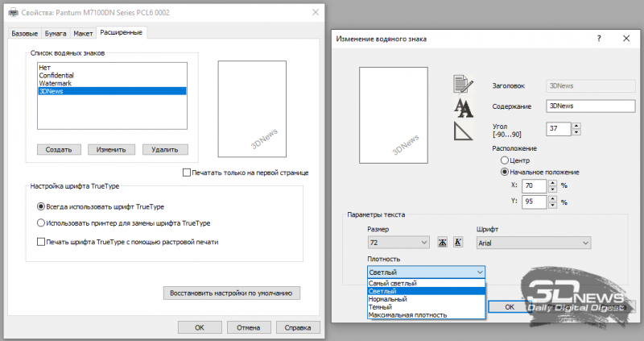Viewport: 644px width, 341px height.
Task: Click Восстановить настройки по умолчанию button
Action: click(232, 293)
